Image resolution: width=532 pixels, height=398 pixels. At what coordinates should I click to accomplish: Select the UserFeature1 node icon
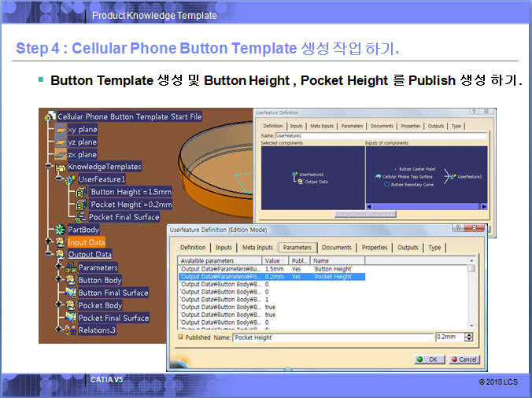69,179
